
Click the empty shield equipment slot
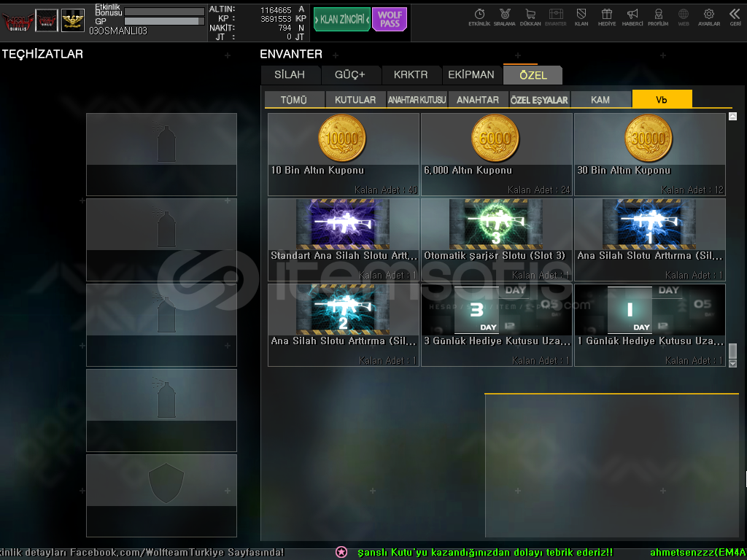pyautogui.click(x=161, y=496)
